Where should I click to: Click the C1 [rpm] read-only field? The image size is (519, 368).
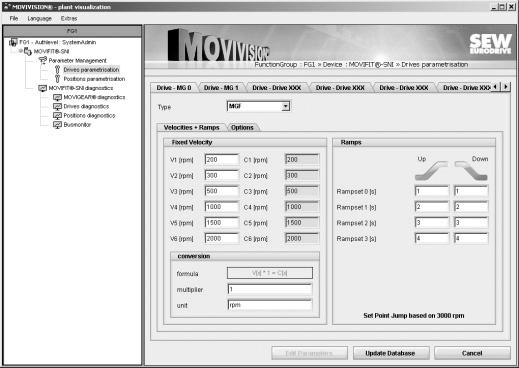tap(302, 160)
